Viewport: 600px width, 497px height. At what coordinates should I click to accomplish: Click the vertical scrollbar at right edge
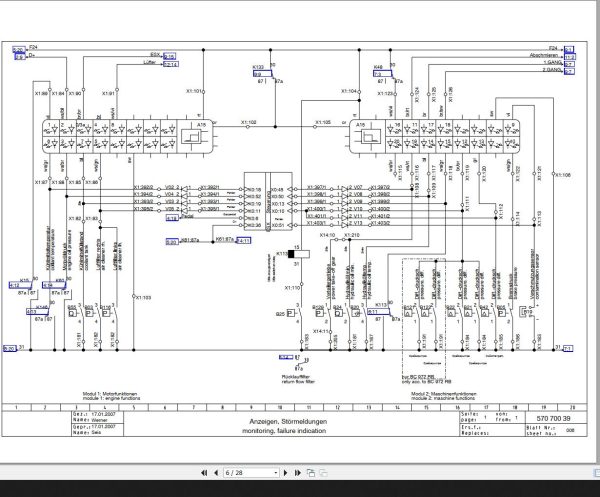pyautogui.click(x=596, y=230)
